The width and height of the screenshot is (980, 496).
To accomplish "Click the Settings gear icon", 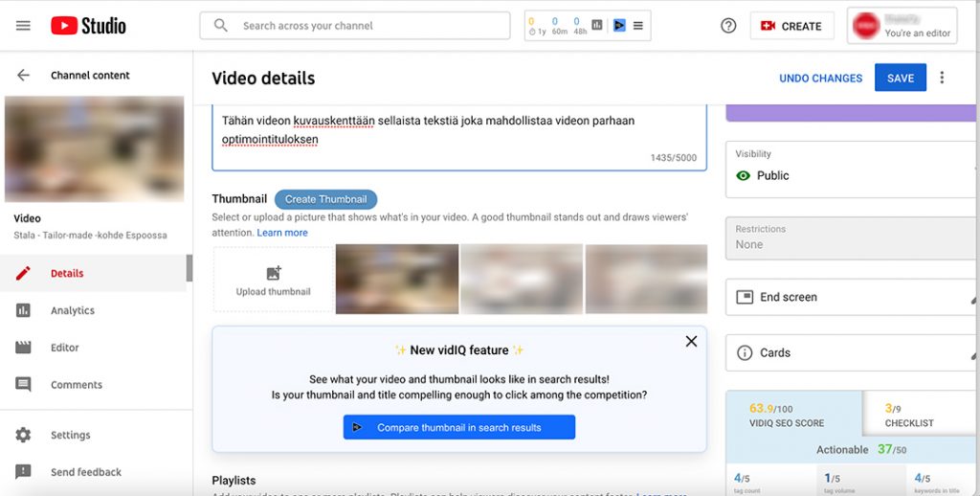I will tap(23, 435).
